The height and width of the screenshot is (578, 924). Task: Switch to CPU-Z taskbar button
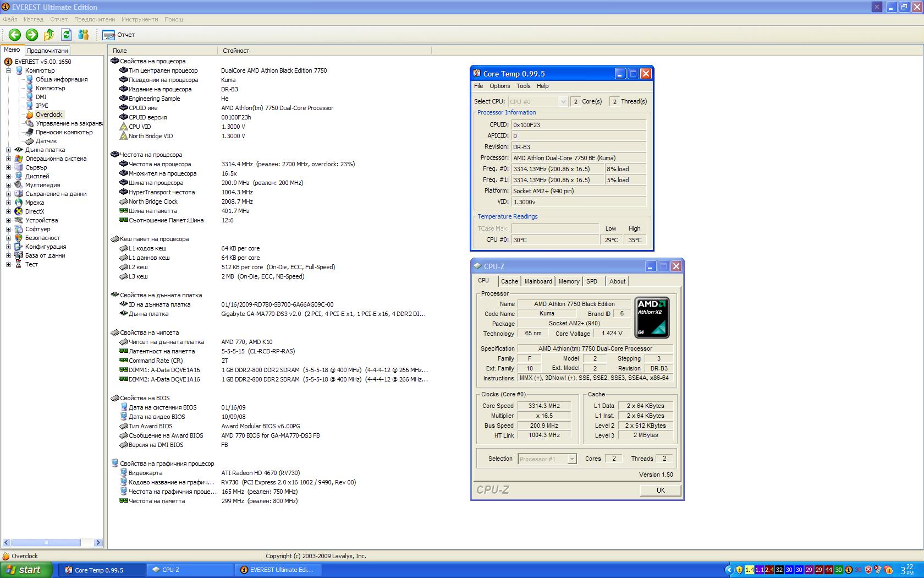(191, 570)
